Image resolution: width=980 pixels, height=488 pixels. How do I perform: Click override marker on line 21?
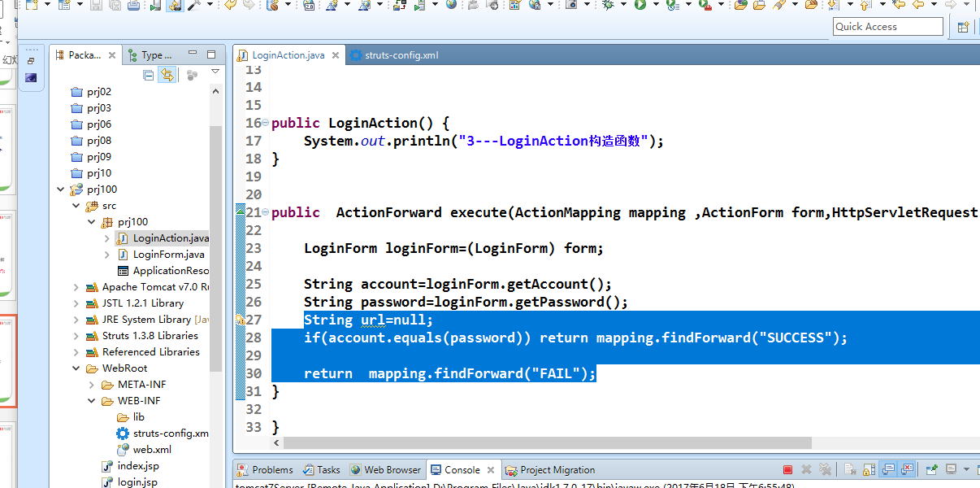pyautogui.click(x=240, y=211)
